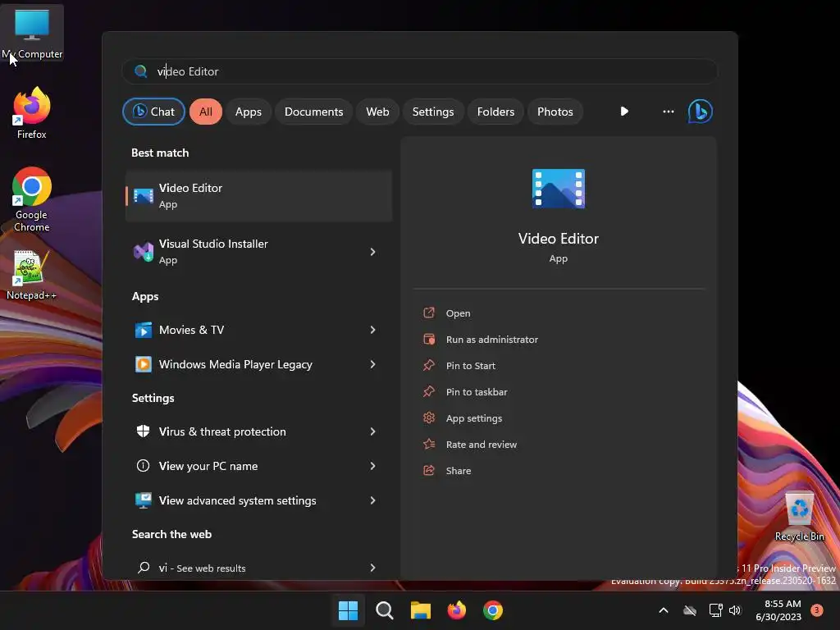
Task: Open the three-dots more options menu
Action: [668, 112]
